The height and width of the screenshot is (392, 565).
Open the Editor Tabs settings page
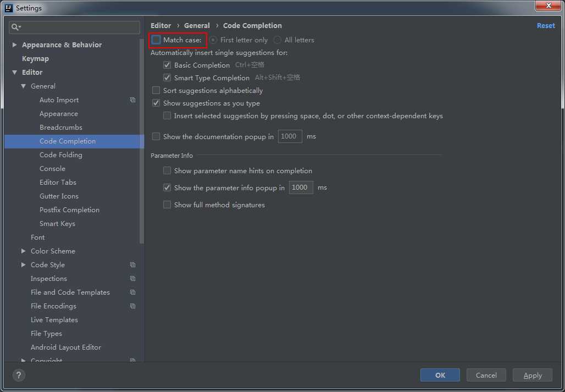tap(58, 183)
